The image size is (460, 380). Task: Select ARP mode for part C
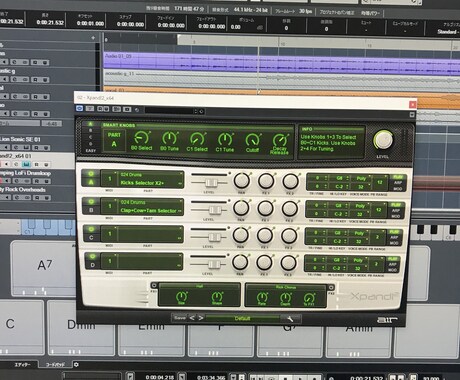click(394, 237)
